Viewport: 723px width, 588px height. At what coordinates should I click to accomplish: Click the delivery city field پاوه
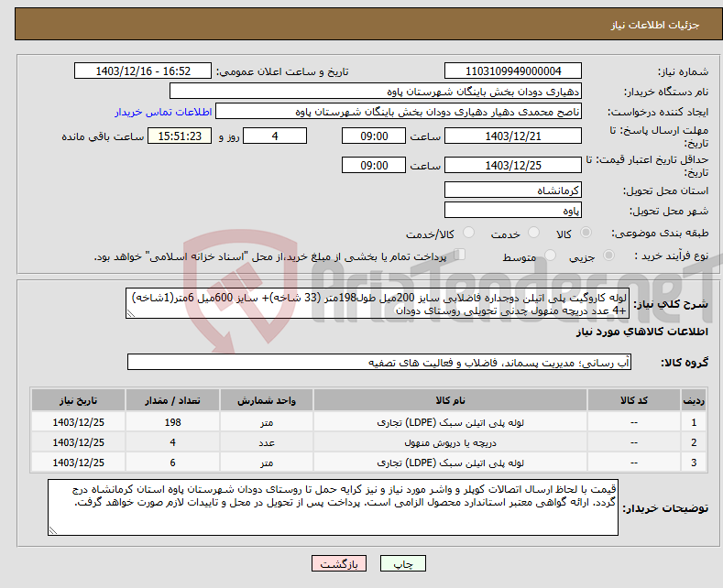coord(513,210)
